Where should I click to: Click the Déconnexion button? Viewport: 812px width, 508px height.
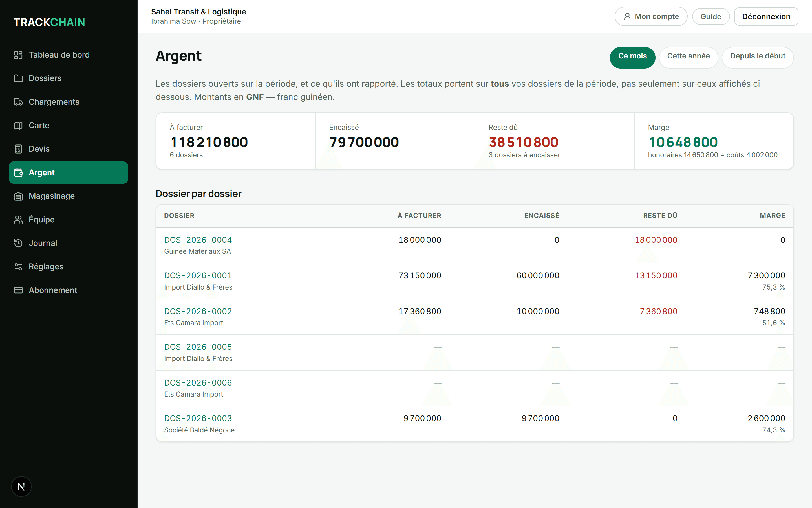pyautogui.click(x=766, y=16)
